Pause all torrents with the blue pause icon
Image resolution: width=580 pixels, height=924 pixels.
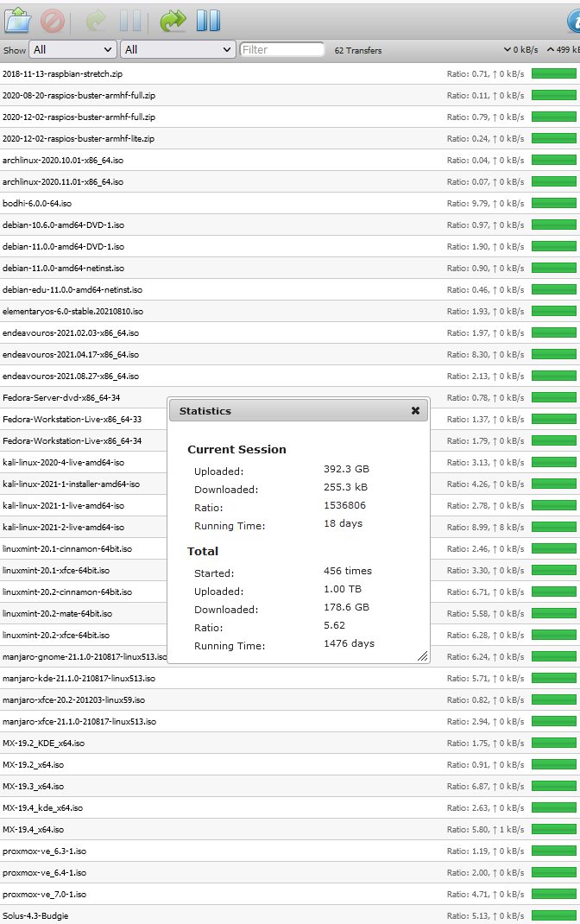point(209,22)
